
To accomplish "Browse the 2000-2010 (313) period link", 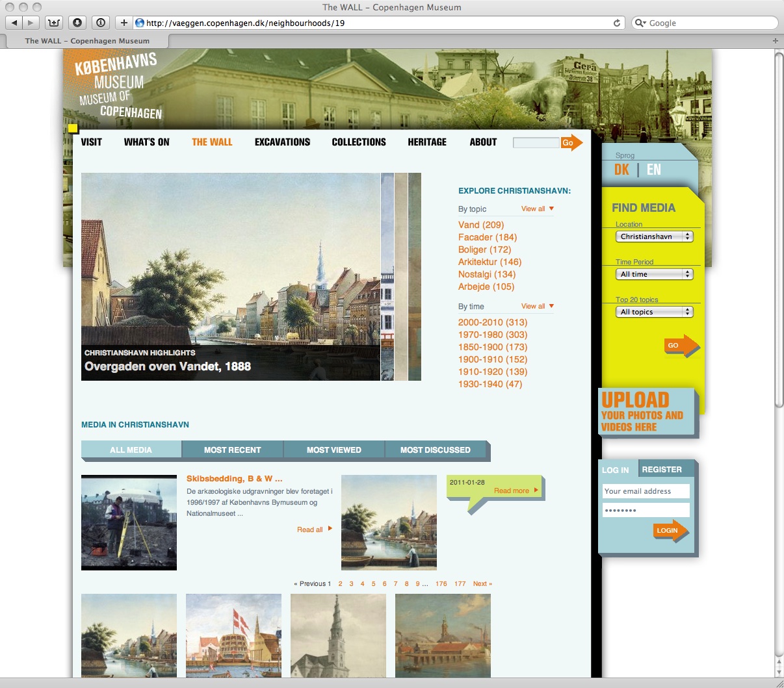I will click(x=493, y=322).
